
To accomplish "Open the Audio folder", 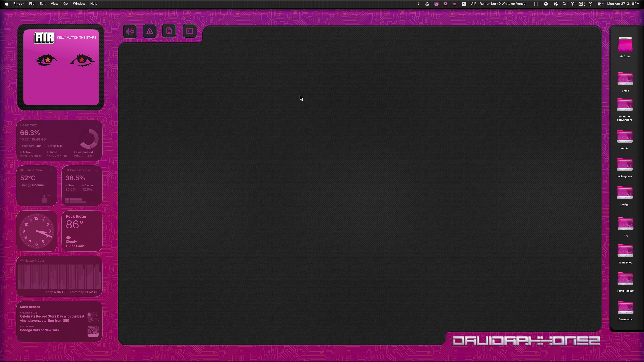I will (x=625, y=136).
